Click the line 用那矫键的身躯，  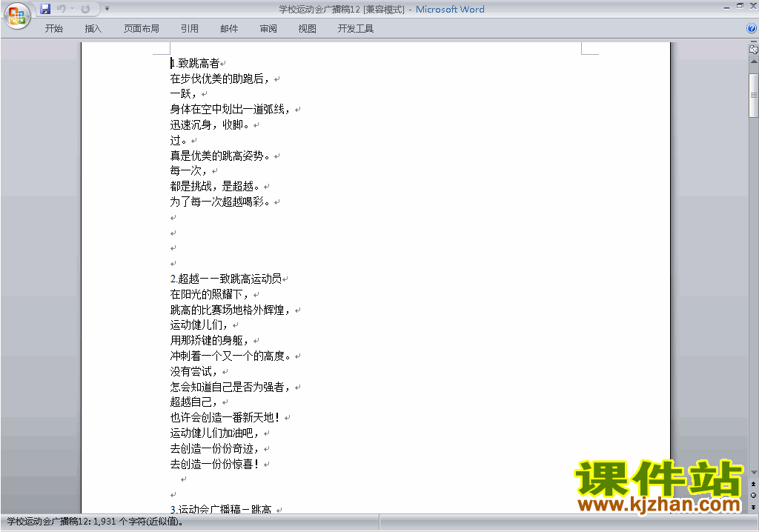tap(209, 340)
